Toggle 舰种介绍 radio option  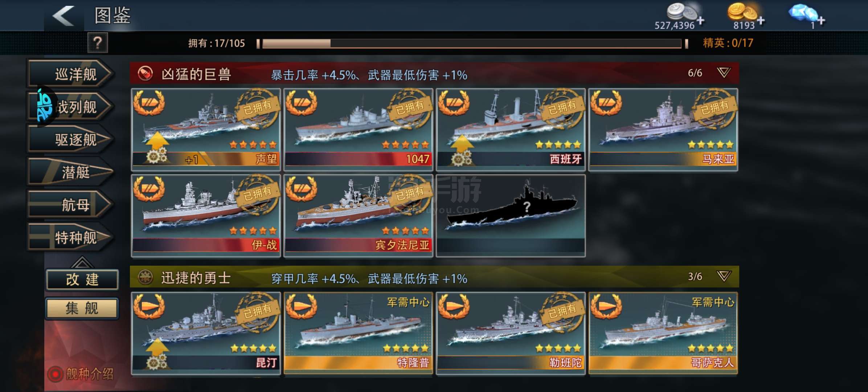coord(56,374)
